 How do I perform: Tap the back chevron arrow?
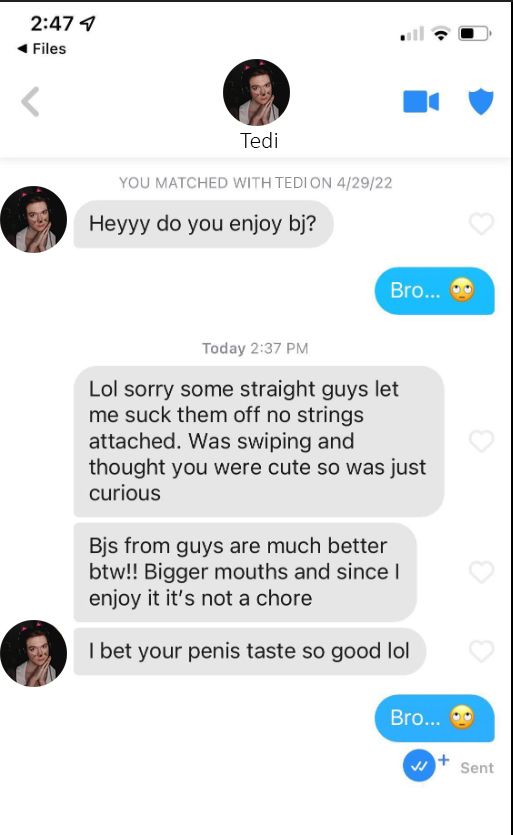(30, 101)
